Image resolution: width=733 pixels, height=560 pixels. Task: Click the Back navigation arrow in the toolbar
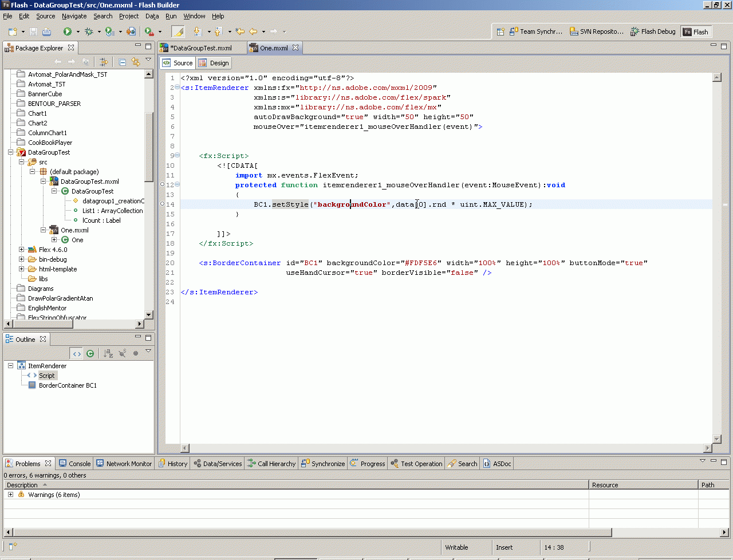[x=253, y=31]
